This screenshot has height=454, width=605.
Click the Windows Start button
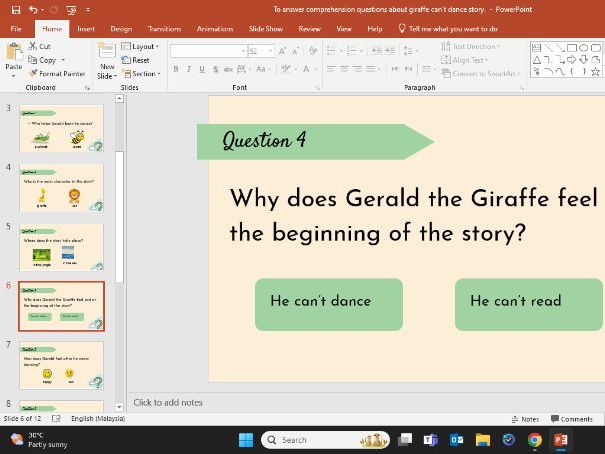click(x=246, y=439)
